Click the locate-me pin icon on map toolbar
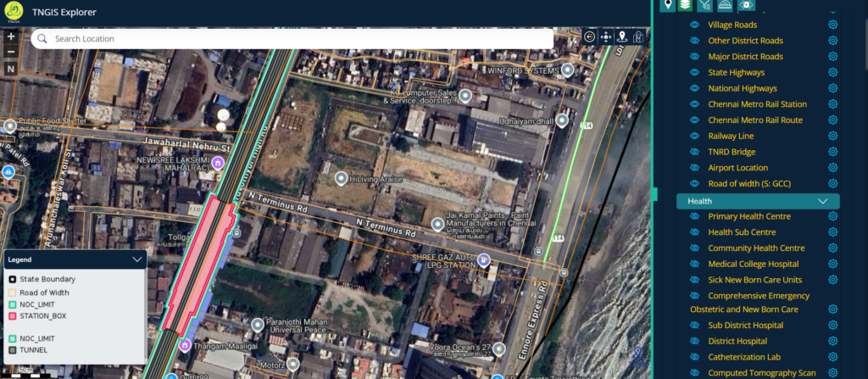Viewport: 868px width, 379px height. pyautogui.click(x=622, y=36)
